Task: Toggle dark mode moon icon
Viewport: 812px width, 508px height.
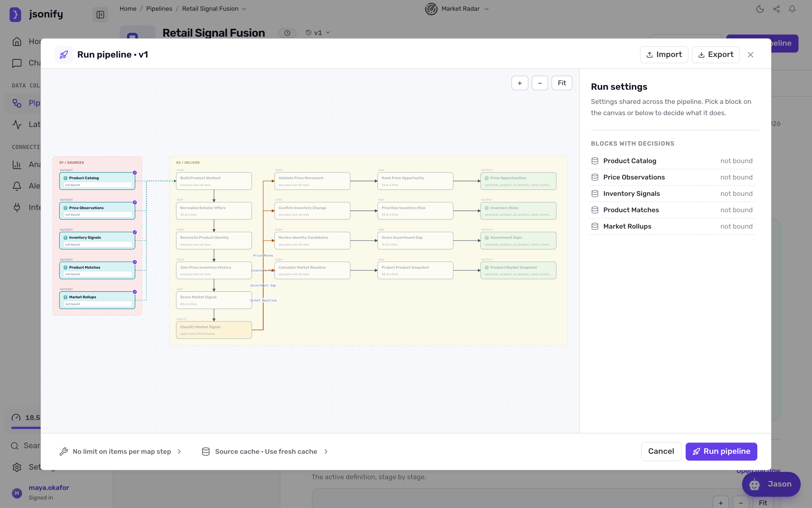Action: [760, 9]
